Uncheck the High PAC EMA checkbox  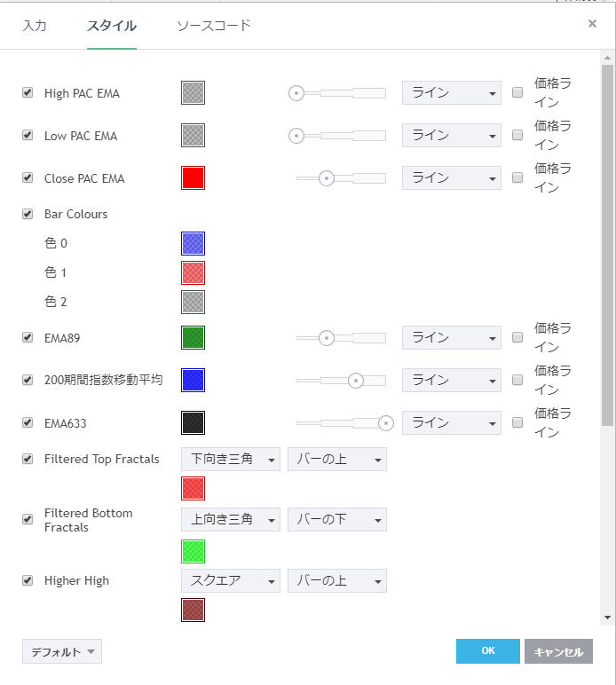28,92
